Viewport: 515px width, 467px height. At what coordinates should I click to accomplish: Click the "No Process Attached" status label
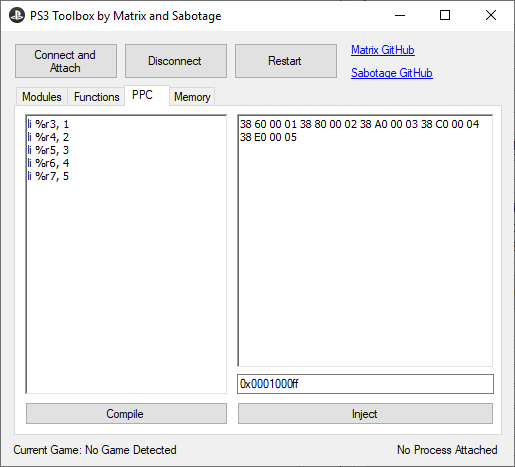tap(447, 450)
